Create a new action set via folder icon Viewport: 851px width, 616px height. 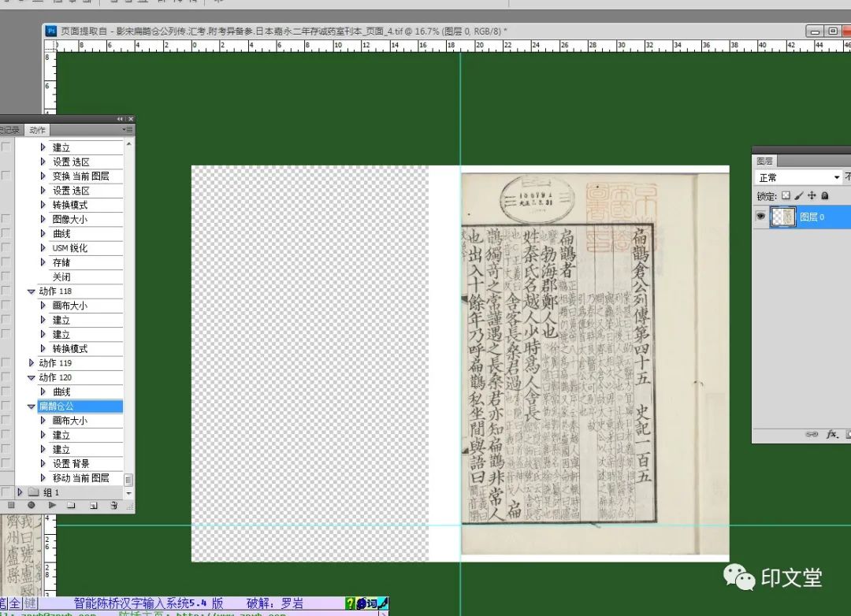point(72,505)
